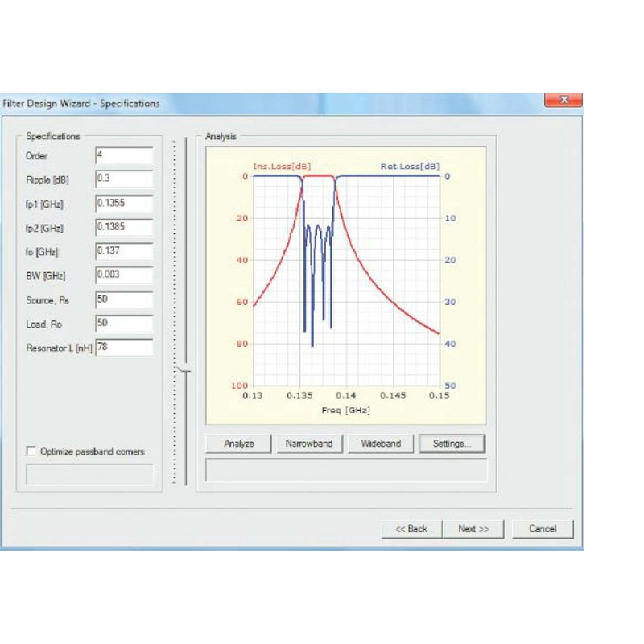
Task: Focus the Resonator L [nH] field
Action: coord(124,348)
